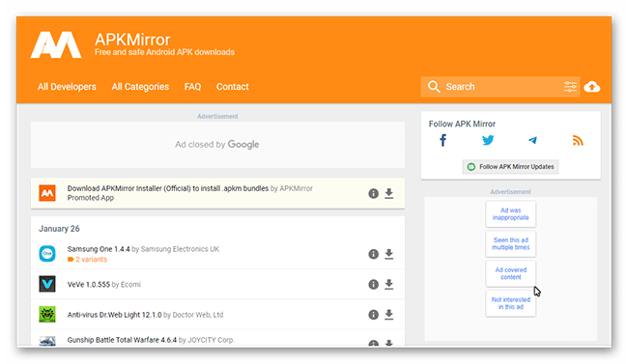The height and width of the screenshot is (364, 628).
Task: Download APKMirror Installer promoted app
Action: (389, 193)
